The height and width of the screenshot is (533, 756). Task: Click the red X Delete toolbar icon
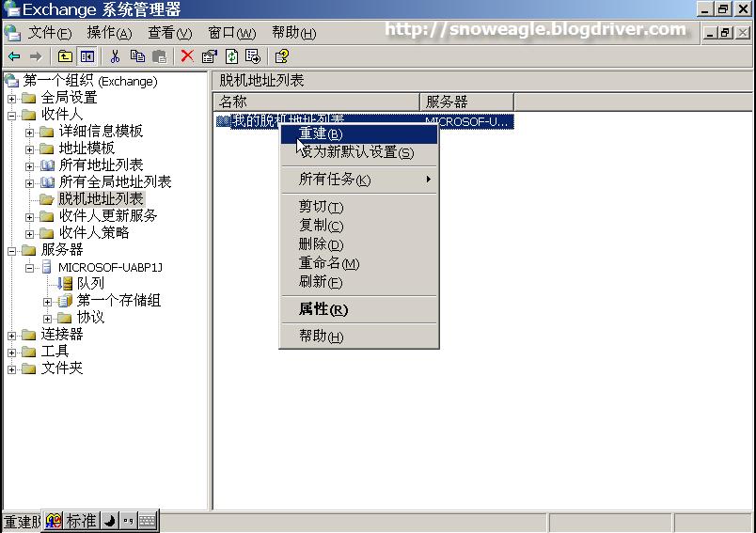click(187, 56)
